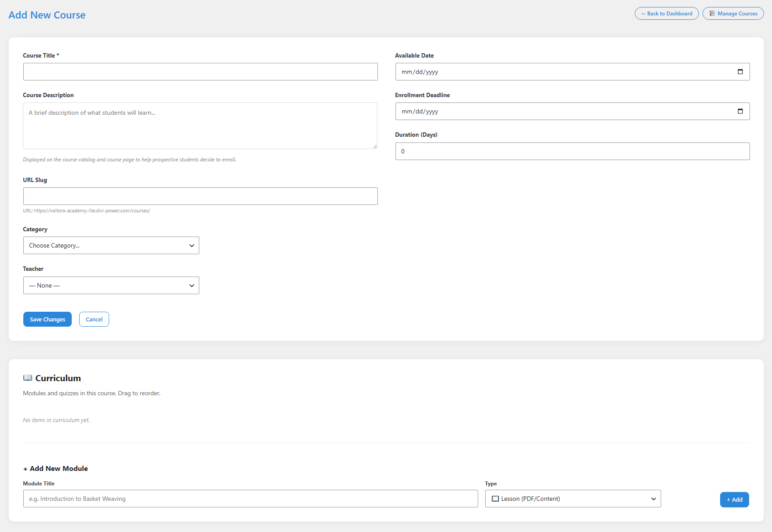Open the Available Date calendar picker icon
The image size is (772, 532).
[740, 72]
